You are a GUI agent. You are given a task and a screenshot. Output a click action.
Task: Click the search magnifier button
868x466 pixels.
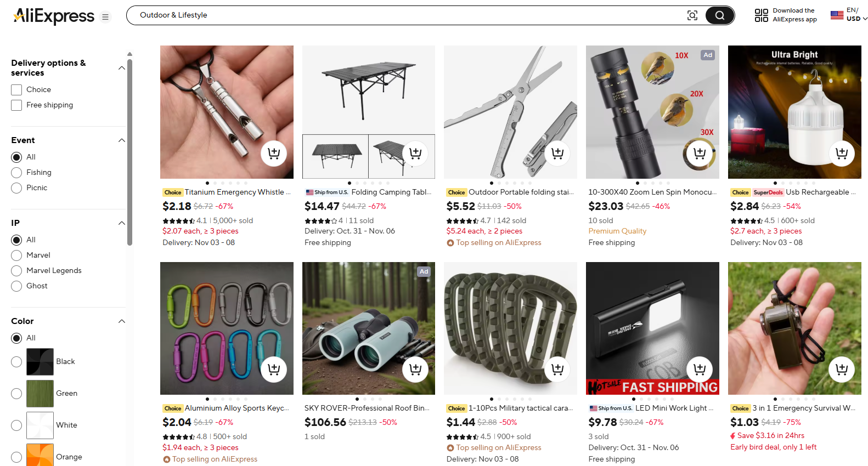point(719,15)
